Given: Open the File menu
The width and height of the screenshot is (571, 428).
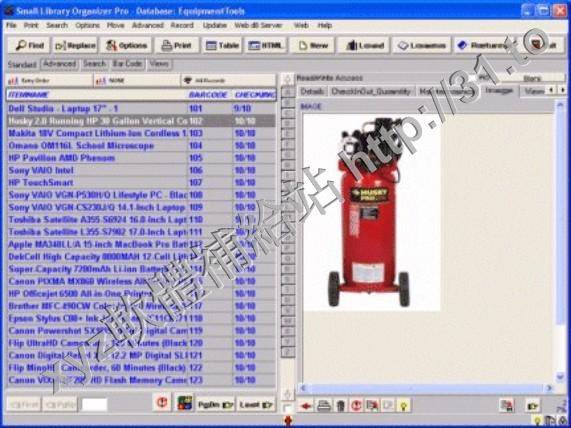Looking at the screenshot, I should tap(11, 25).
